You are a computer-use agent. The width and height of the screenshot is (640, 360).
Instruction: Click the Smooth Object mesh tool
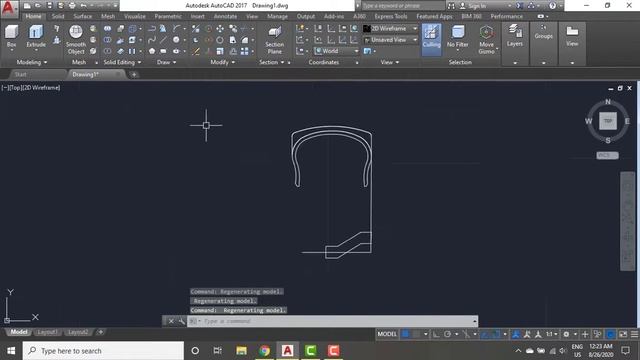pos(76,39)
